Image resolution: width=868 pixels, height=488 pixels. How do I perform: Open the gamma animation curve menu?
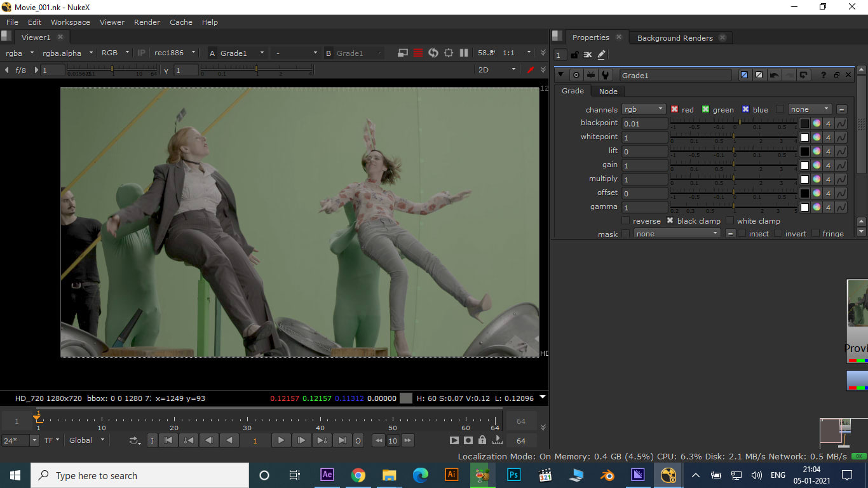coord(841,207)
